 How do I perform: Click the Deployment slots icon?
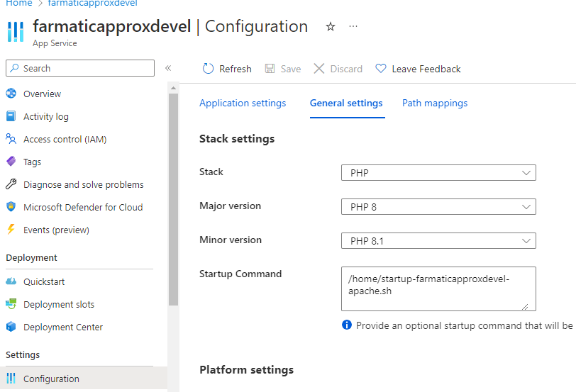point(11,304)
